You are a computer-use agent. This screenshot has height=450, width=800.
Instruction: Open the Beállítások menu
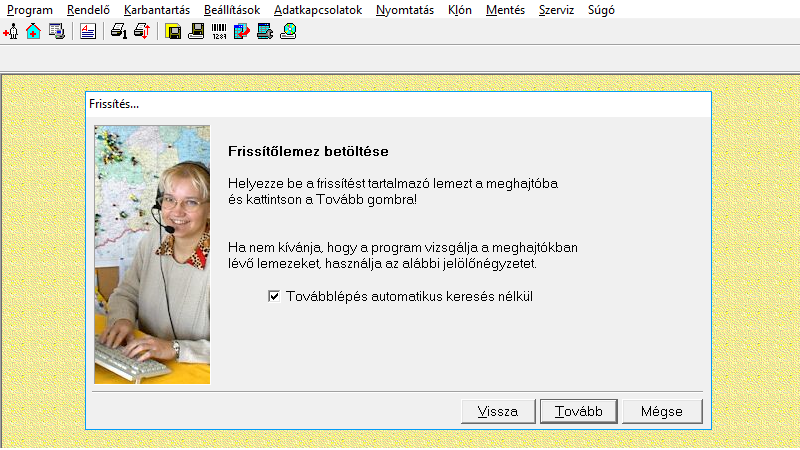click(x=232, y=10)
